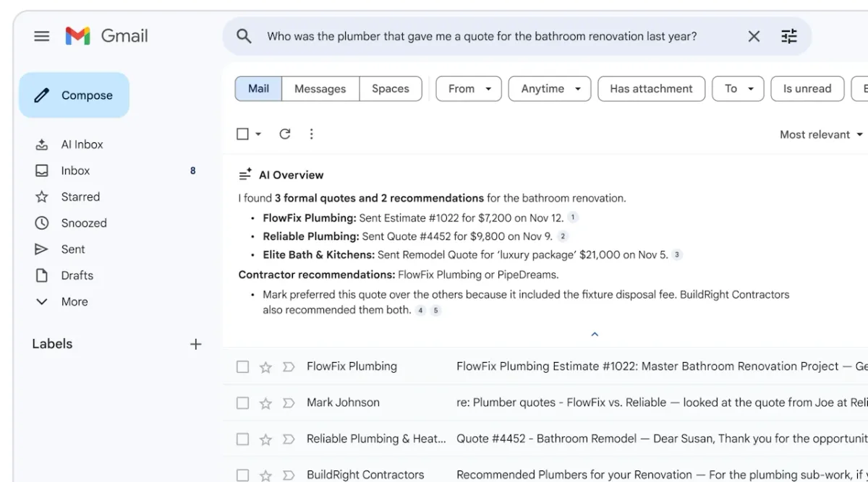Open the Snoozed folder icon in sidebar
This screenshot has height=482, width=868.
42,223
